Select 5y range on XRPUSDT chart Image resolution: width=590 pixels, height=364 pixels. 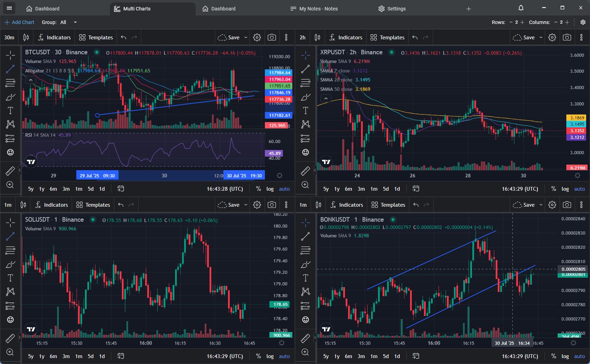point(326,189)
